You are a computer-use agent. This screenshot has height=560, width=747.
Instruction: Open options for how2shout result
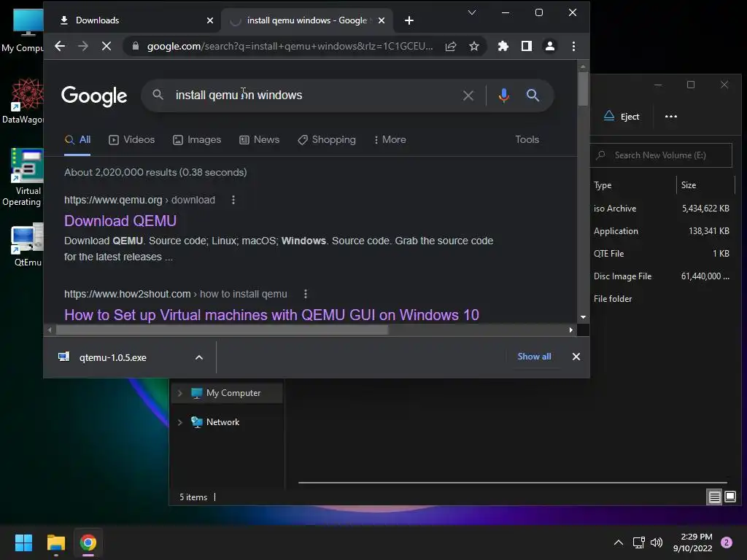coord(306,295)
